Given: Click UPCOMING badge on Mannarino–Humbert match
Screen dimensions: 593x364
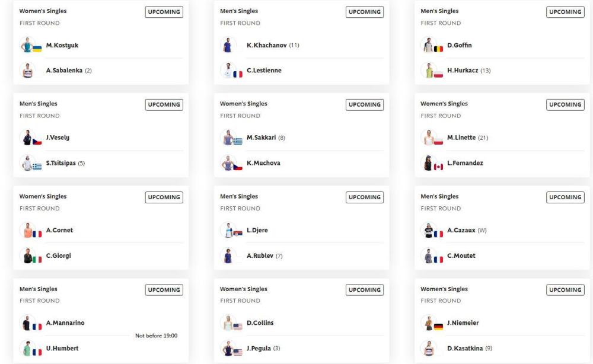Looking at the screenshot, I should pyautogui.click(x=164, y=290).
